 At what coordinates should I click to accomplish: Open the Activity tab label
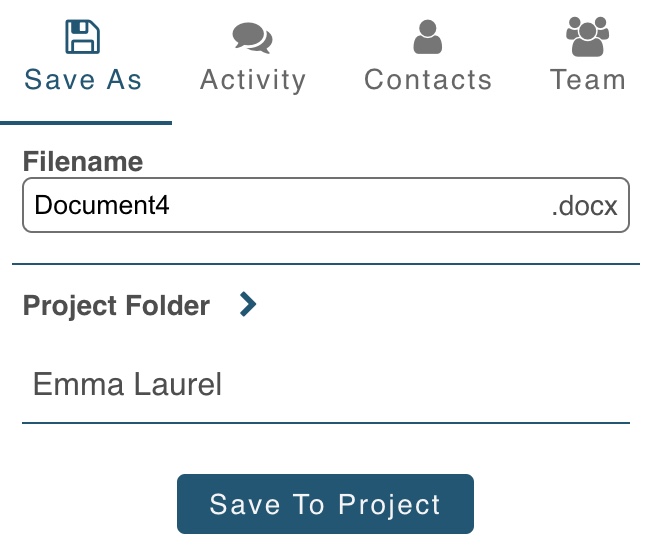click(253, 80)
